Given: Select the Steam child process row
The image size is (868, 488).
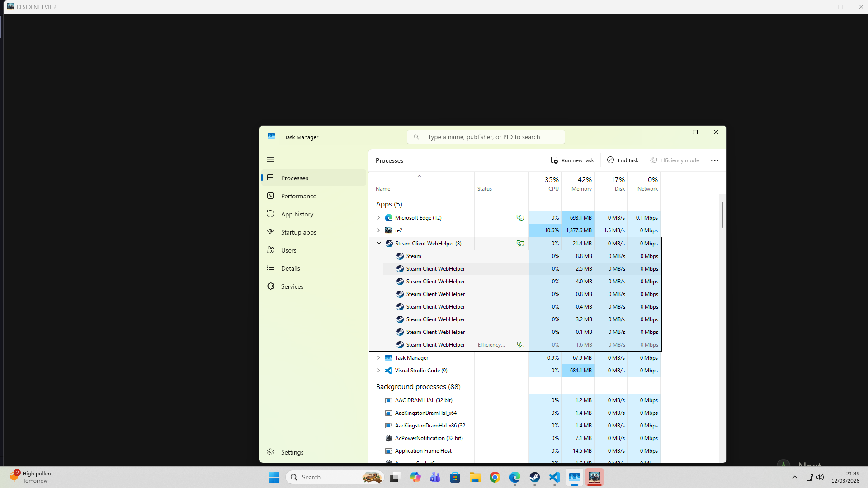Looking at the screenshot, I should (x=414, y=256).
